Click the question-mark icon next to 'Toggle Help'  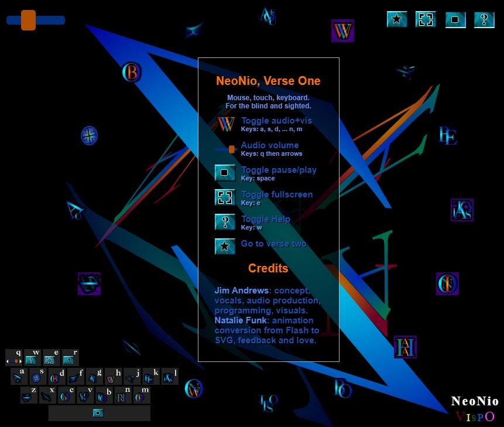(224, 222)
